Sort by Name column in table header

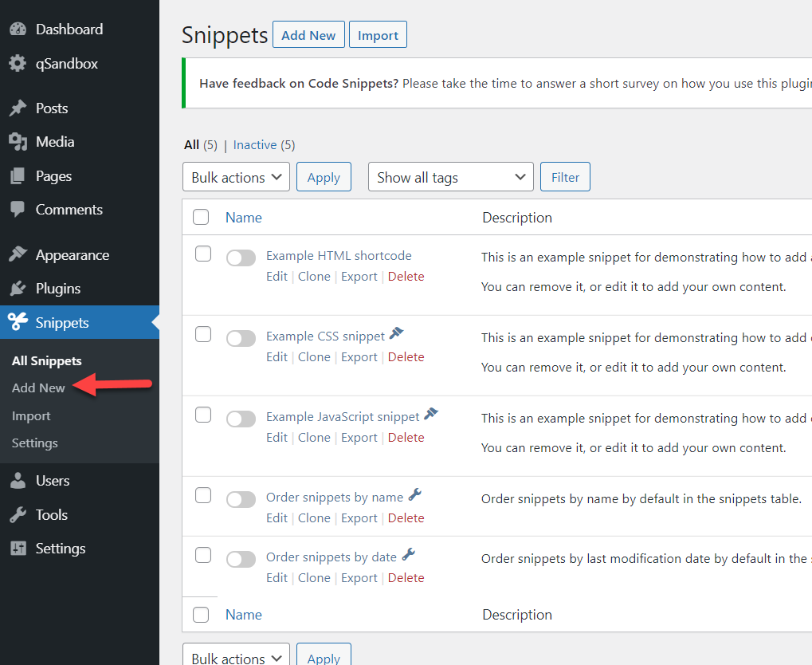243,217
